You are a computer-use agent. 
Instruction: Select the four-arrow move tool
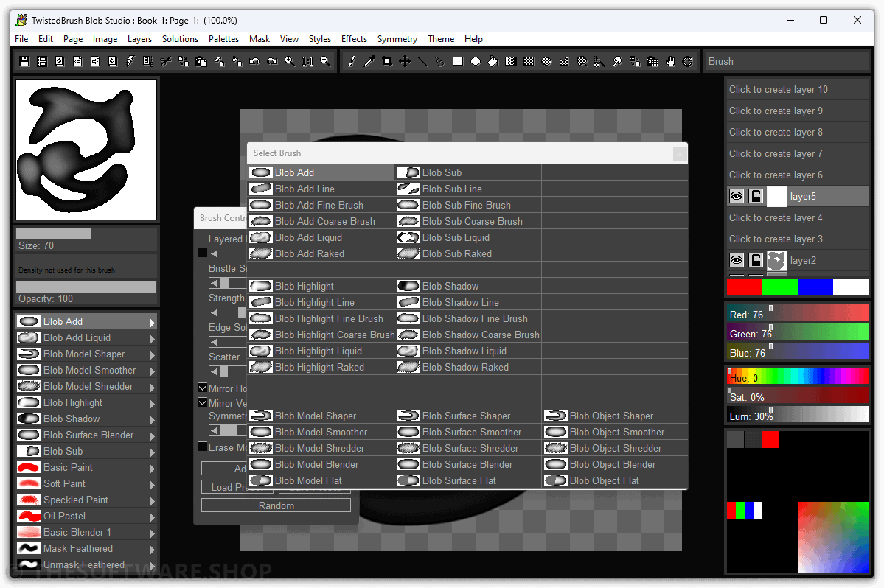click(405, 61)
